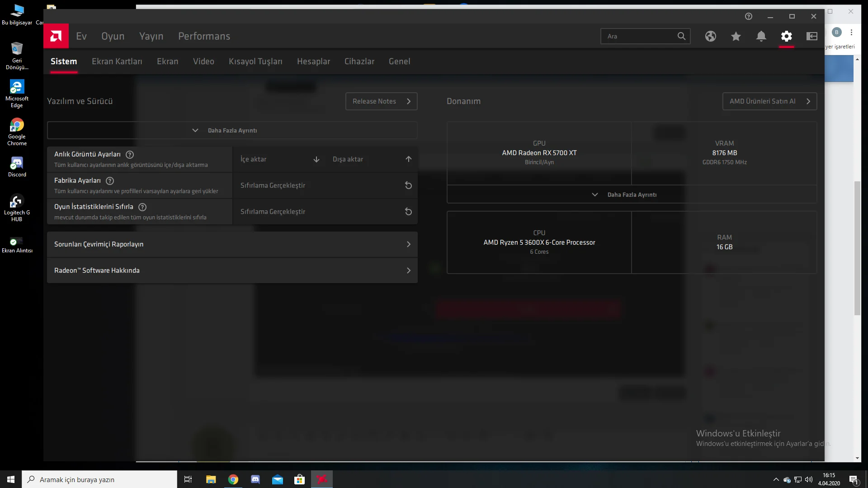This screenshot has height=488, width=868.
Task: Open Radeon Software Hakkında row
Action: (x=232, y=270)
